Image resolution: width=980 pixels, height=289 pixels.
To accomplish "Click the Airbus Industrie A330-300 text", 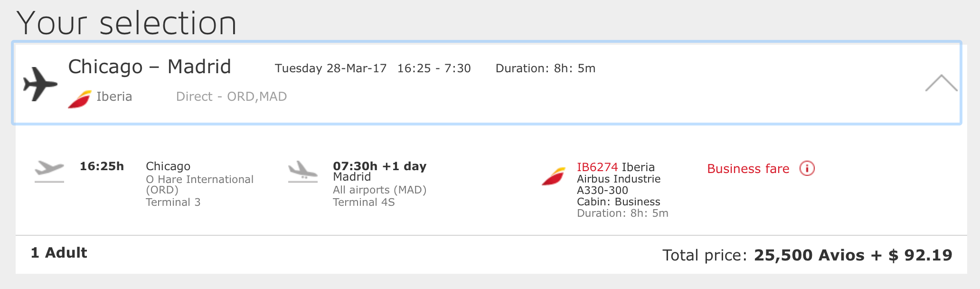I will (x=619, y=184).
